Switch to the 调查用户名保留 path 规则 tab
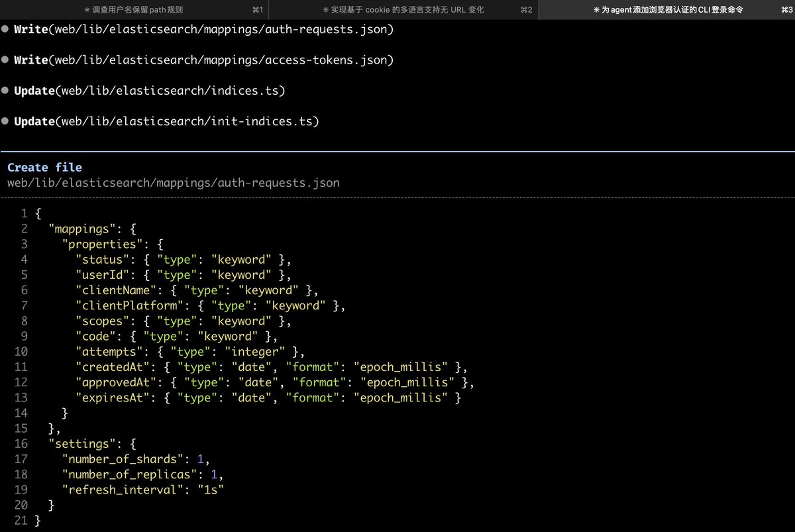 coord(134,10)
